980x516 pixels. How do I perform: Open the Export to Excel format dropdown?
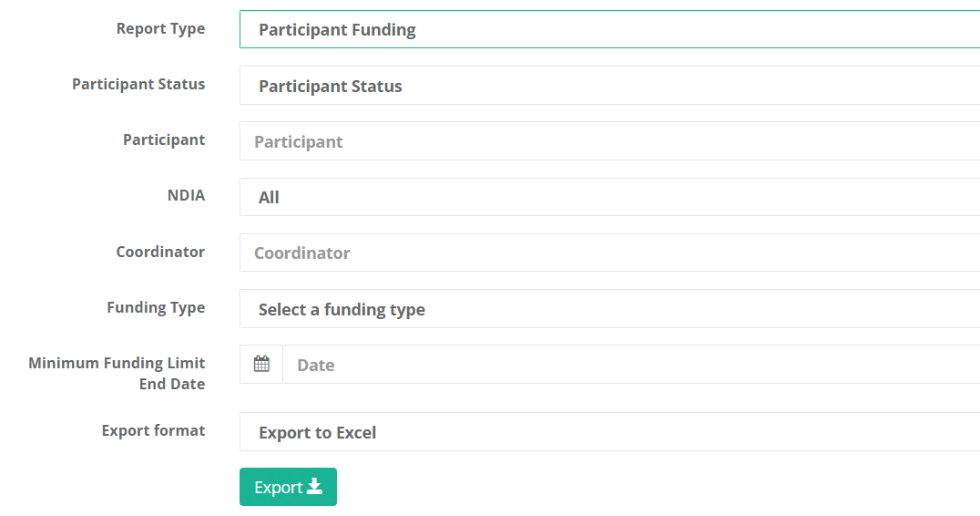tap(609, 432)
